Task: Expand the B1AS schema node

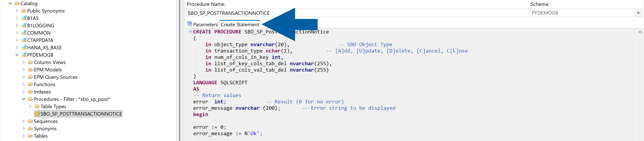Action: pos(17,18)
